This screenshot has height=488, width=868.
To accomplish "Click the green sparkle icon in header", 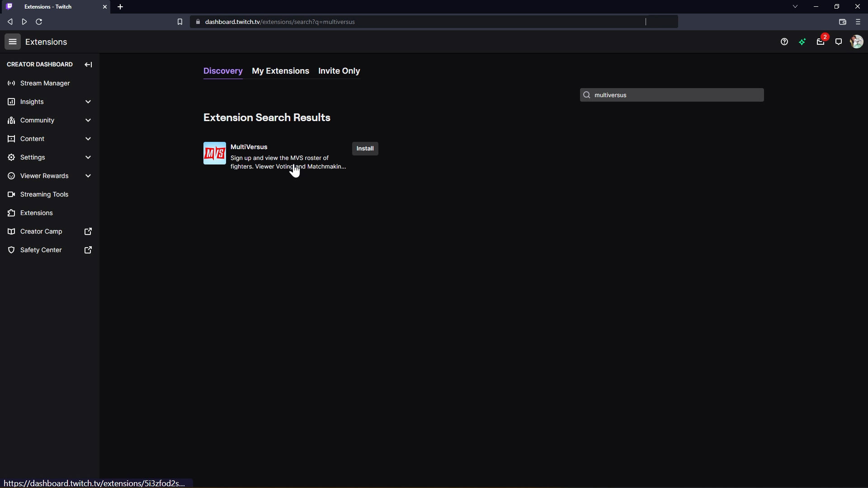I will 802,42.
